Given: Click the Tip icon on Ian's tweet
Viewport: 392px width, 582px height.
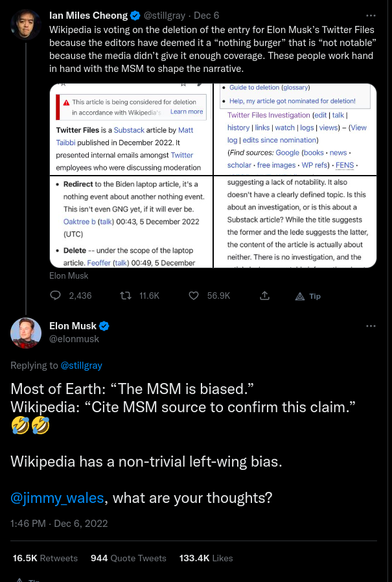Looking at the screenshot, I should pos(308,296).
